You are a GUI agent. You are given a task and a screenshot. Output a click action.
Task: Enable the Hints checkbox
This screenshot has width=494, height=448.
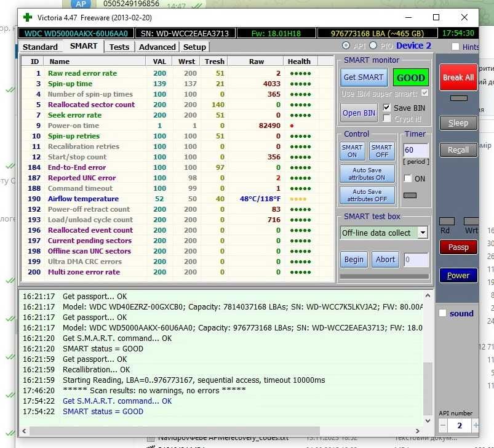[455, 47]
